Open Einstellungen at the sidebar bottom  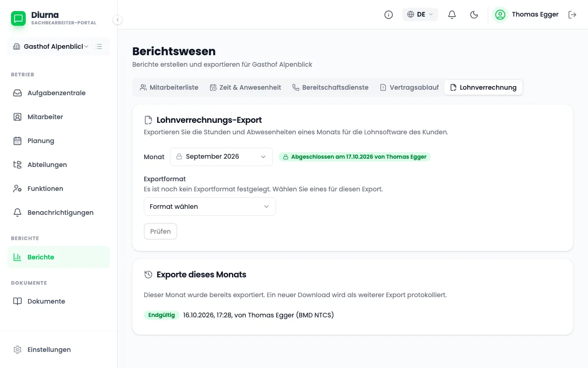pos(59,350)
